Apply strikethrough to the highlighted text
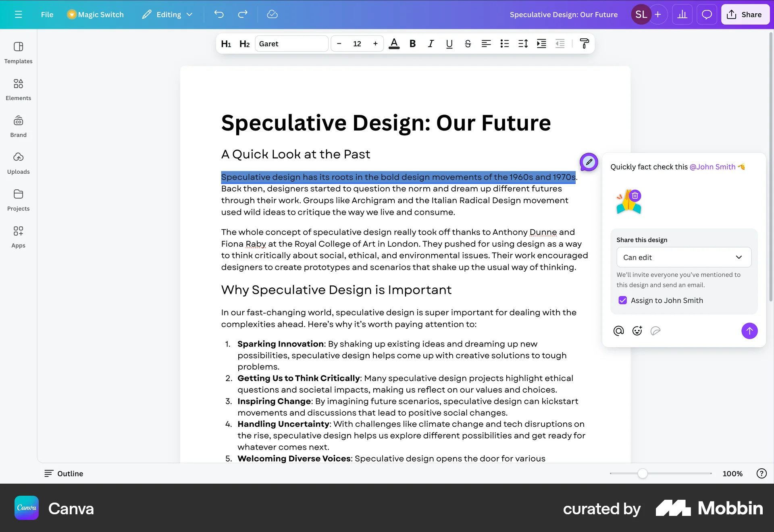Image resolution: width=774 pixels, height=532 pixels. [467, 44]
